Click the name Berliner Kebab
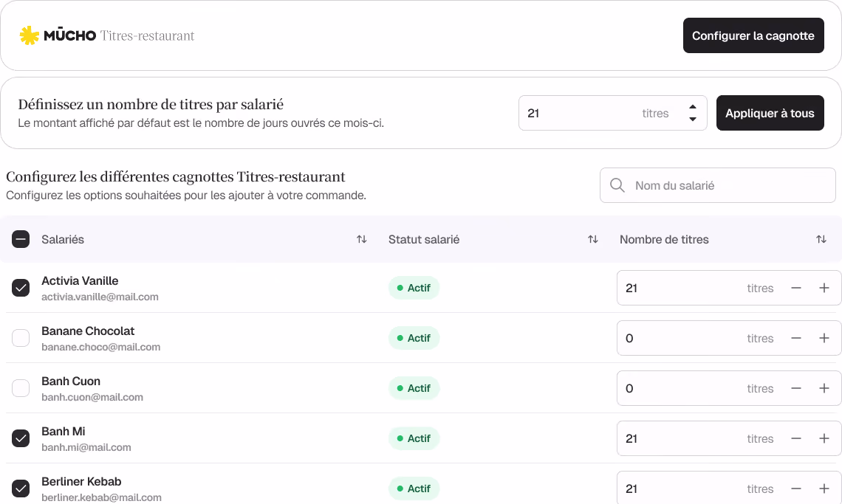The width and height of the screenshot is (842, 504). 82,481
